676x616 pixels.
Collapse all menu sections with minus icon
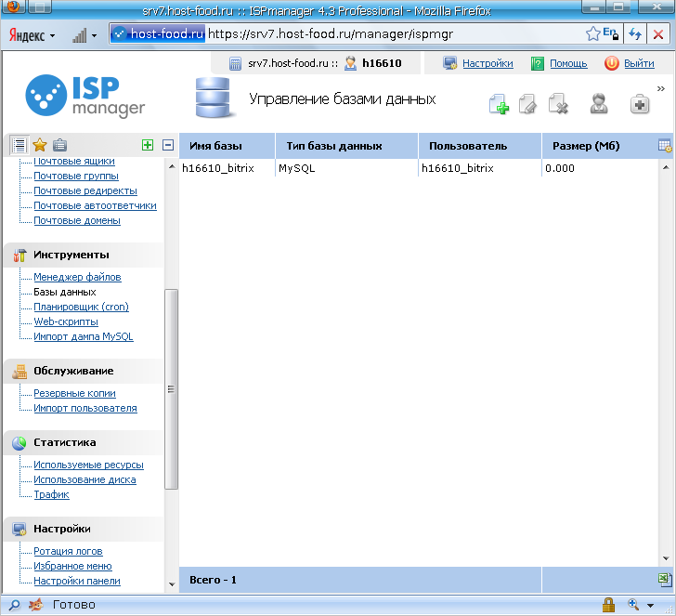coord(168,145)
